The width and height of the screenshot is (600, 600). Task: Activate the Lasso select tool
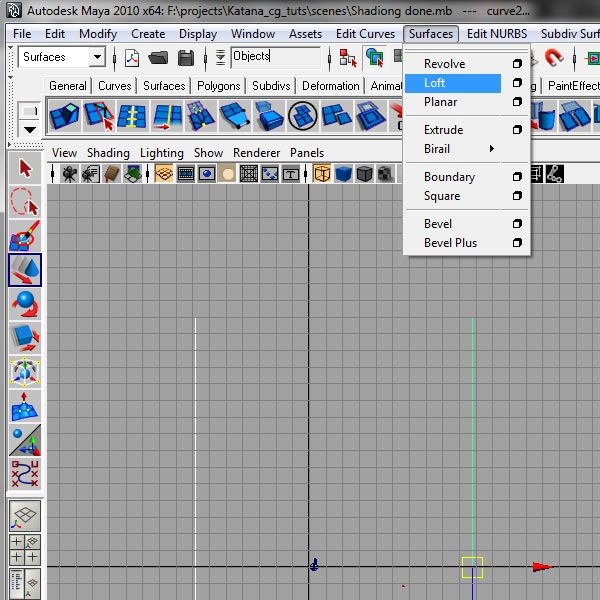[25, 202]
